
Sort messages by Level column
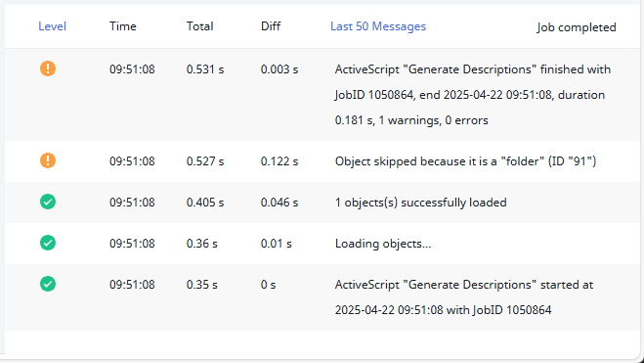pos(52,26)
